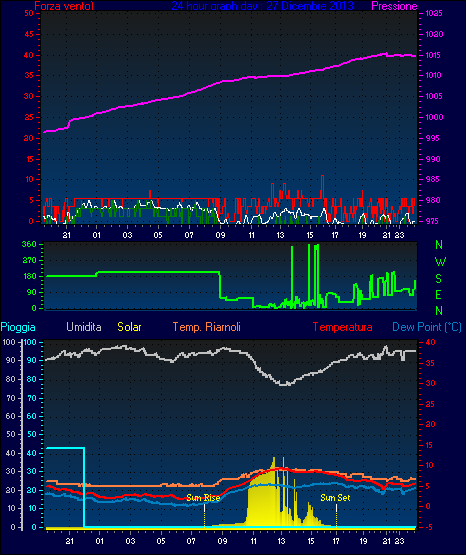Click the Forza vento legend label
This screenshot has height=555, width=466.
(x=64, y=6)
